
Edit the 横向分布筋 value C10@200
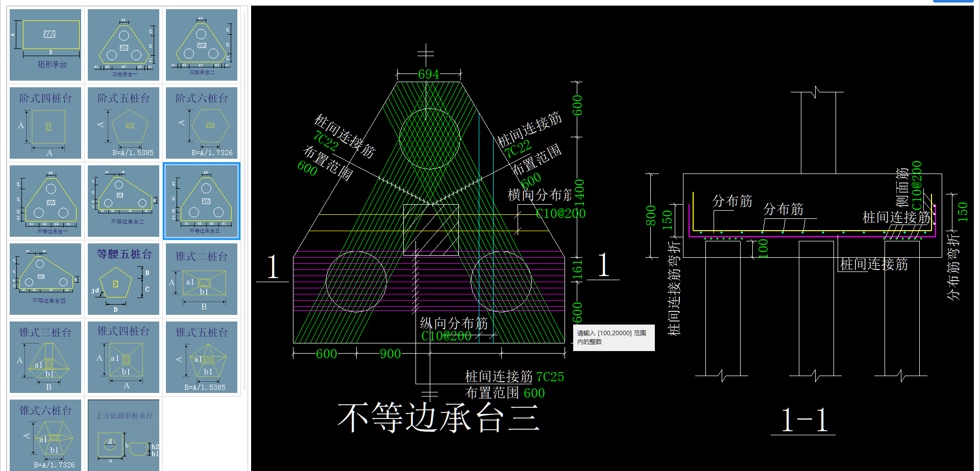click(x=561, y=213)
